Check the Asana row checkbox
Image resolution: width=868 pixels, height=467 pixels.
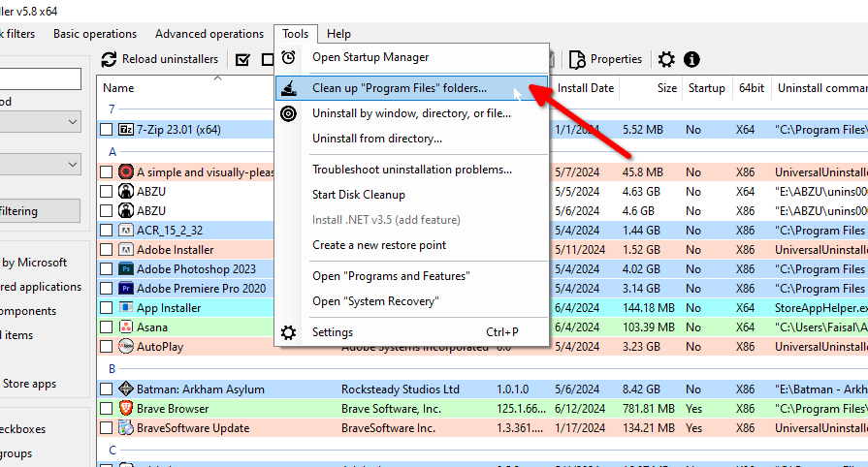107,327
